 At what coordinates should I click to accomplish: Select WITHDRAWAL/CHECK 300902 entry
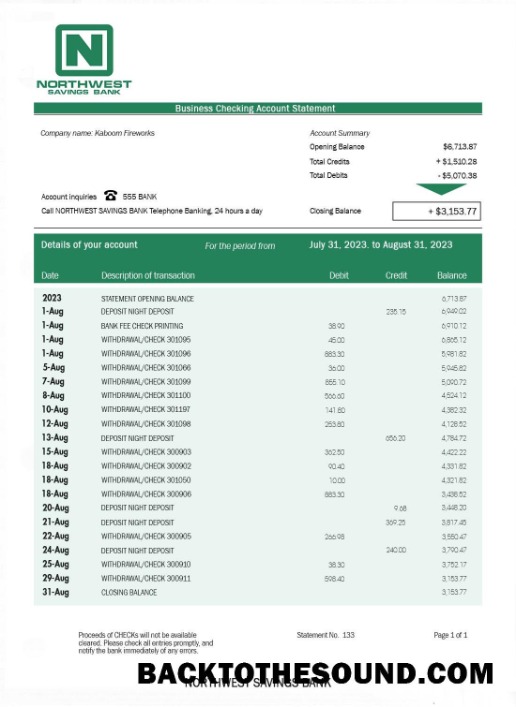(x=146, y=466)
